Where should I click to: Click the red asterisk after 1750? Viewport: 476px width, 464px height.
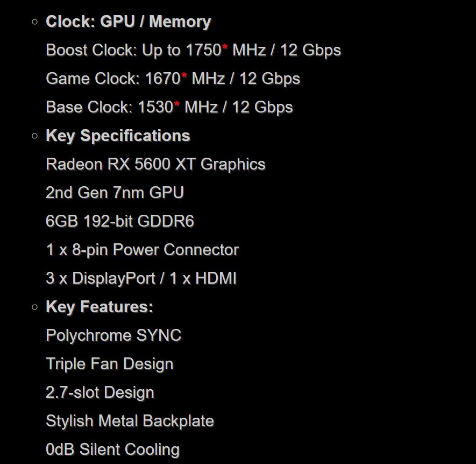click(225, 47)
